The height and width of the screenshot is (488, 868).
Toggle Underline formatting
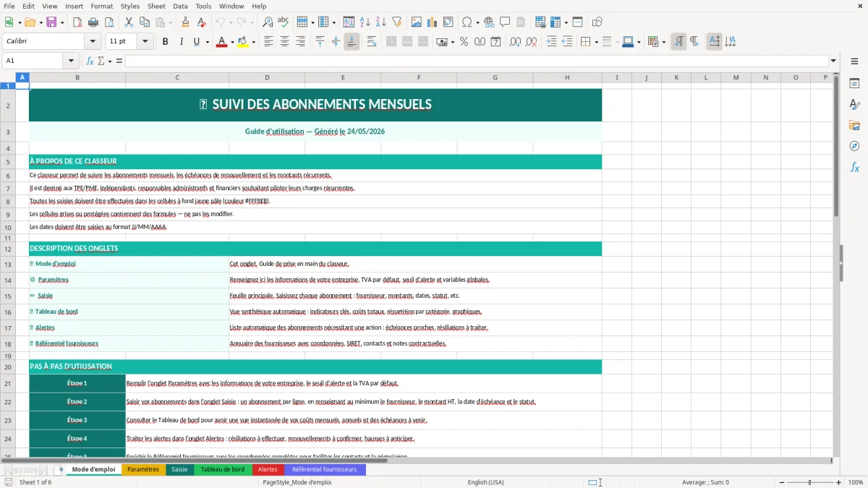coord(196,42)
